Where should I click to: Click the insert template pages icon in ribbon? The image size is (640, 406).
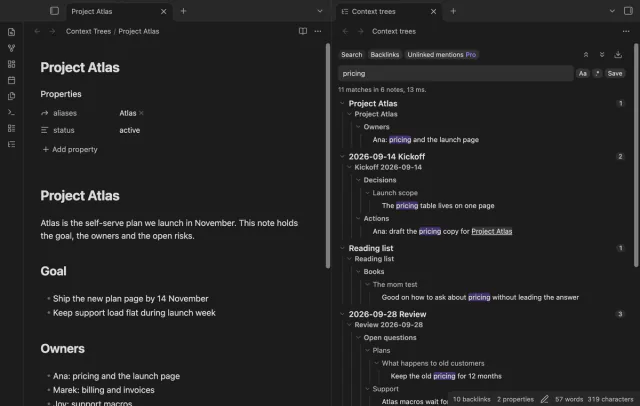[11, 96]
